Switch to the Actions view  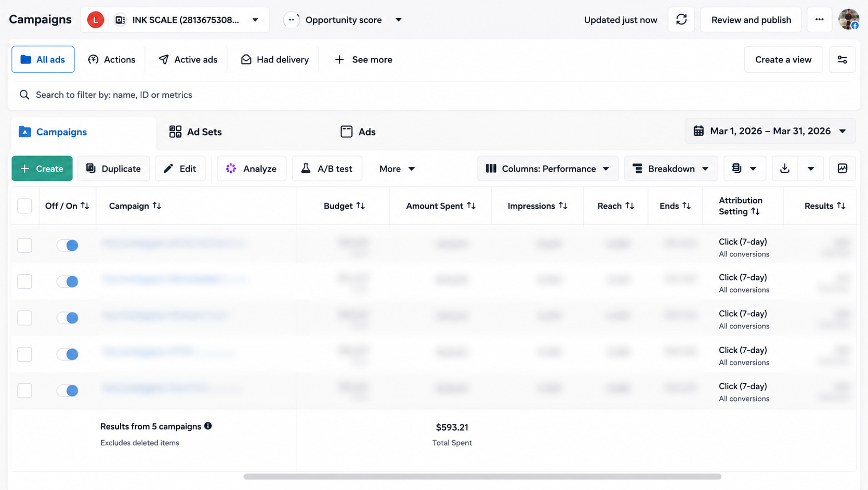click(x=112, y=59)
